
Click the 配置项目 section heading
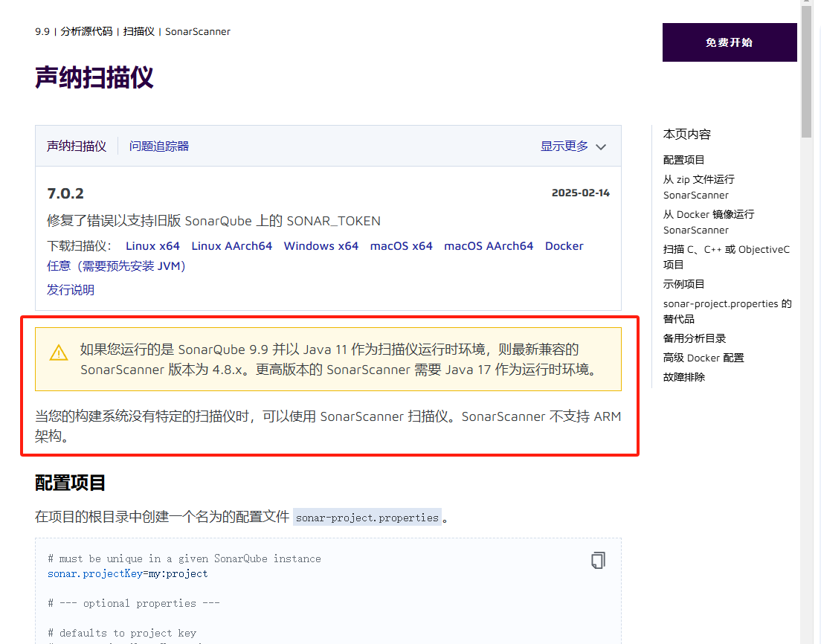(x=70, y=483)
